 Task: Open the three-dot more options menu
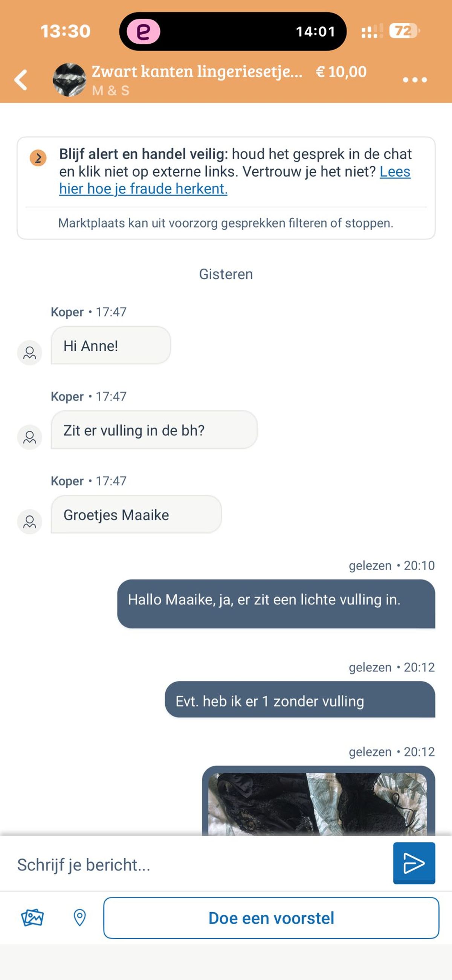coord(414,80)
